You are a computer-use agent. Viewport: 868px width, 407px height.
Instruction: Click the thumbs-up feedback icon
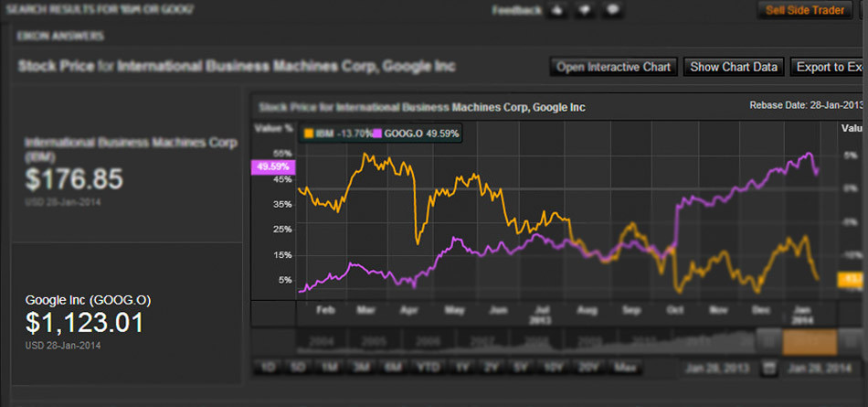point(558,10)
